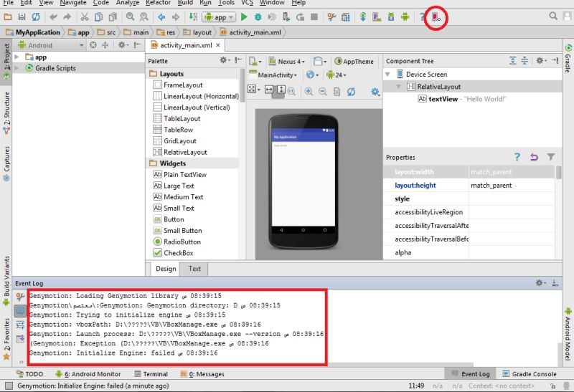Open the Terminal tool tab
Viewport: 574px width, 392px height.
[151, 374]
